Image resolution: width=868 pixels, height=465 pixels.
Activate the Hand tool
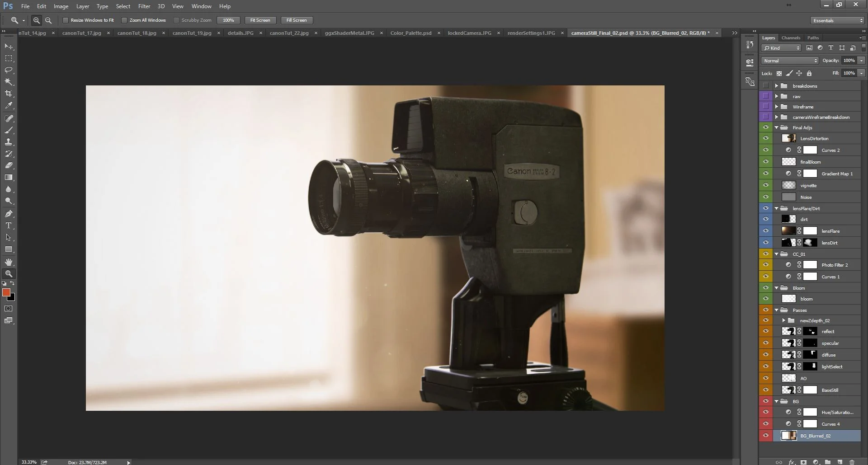click(9, 262)
